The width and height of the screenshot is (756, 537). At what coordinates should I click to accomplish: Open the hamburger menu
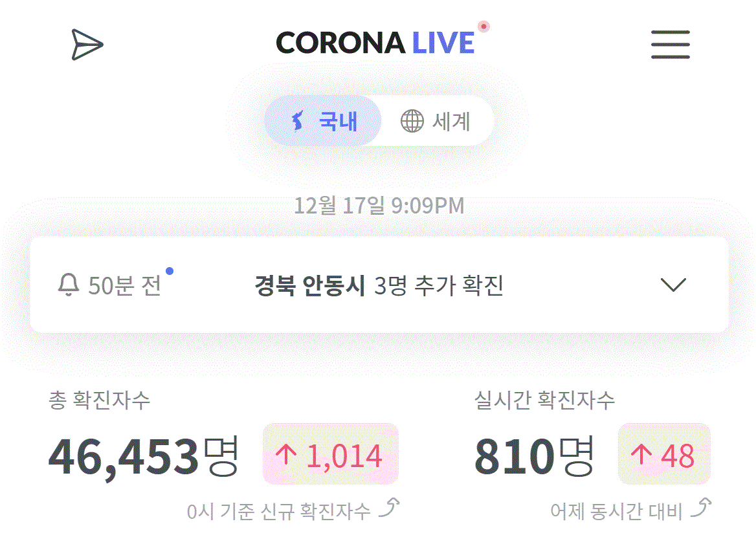click(670, 45)
